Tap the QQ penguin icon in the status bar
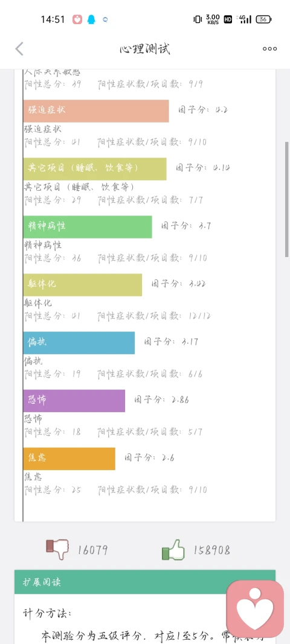Screen dimensions: 290x644 [91, 19]
